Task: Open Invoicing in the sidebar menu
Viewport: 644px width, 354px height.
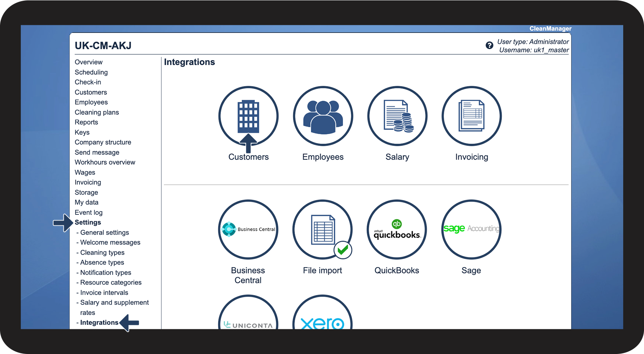Action: [x=88, y=182]
